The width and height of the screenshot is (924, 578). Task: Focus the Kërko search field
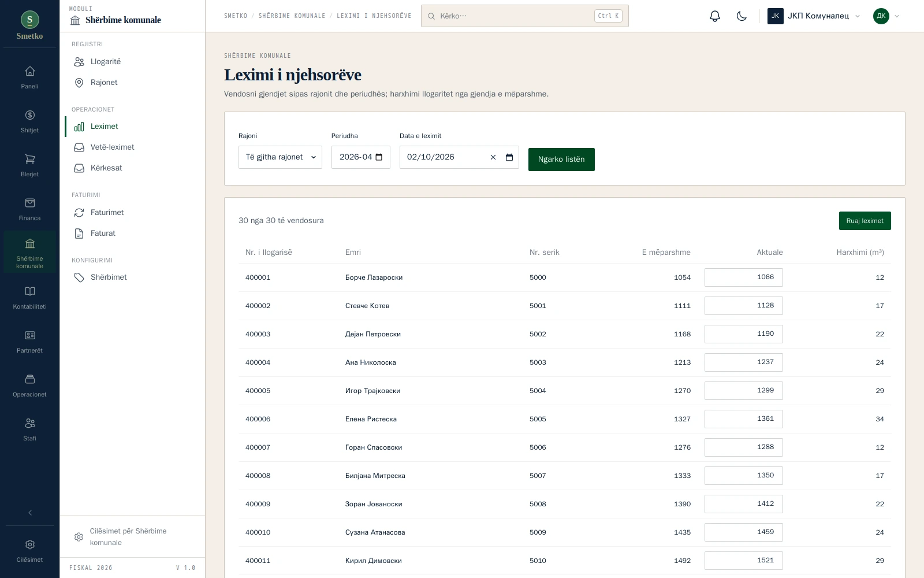pyautogui.click(x=524, y=16)
